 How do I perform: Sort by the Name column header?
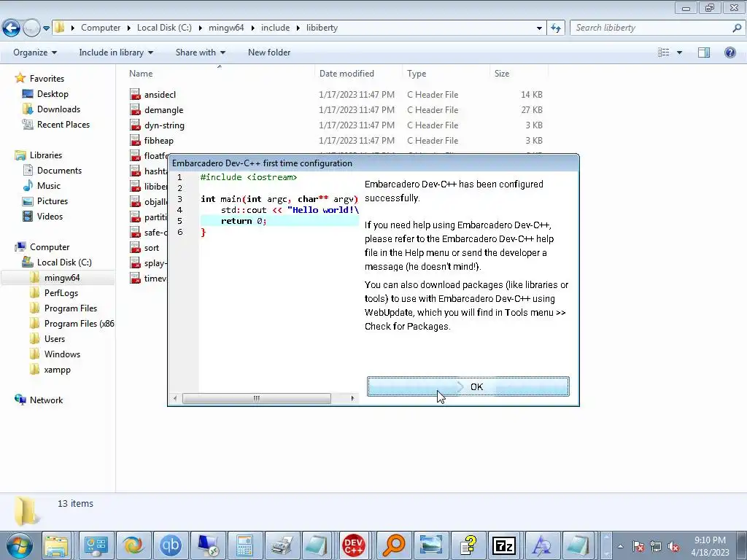click(x=219, y=74)
